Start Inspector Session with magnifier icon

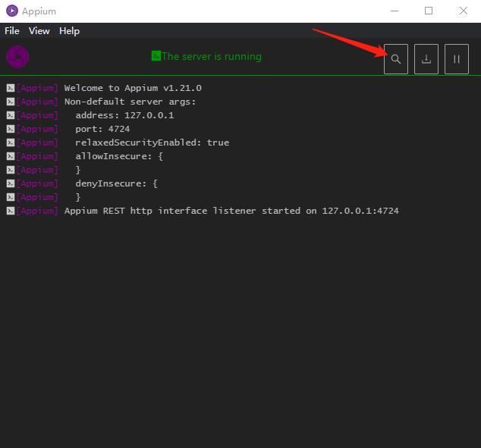[396, 59]
